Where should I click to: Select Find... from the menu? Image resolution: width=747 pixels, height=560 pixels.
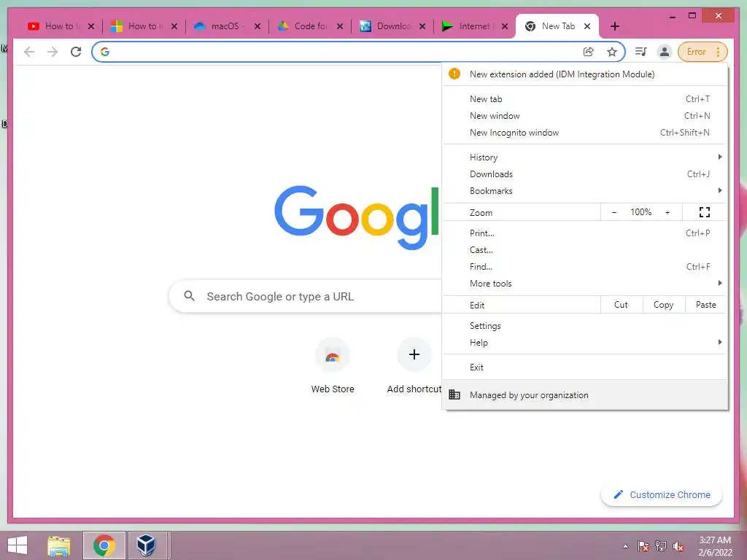(x=585, y=267)
